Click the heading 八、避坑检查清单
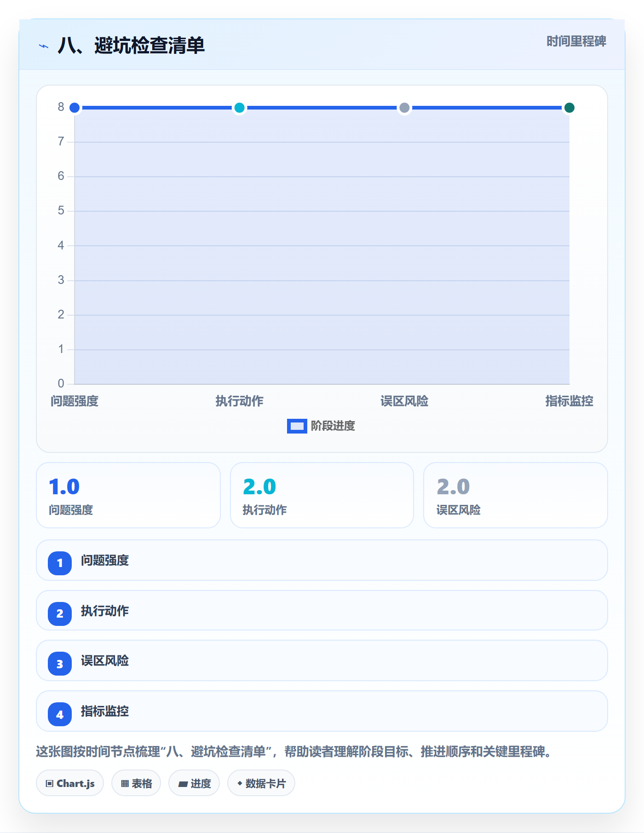Screen dimensions: 644x833 click(x=131, y=46)
